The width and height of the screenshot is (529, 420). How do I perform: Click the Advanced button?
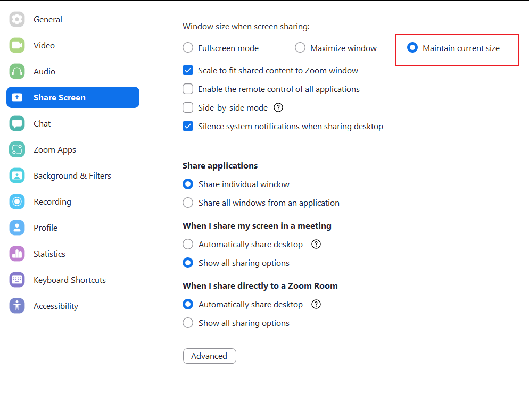point(209,356)
